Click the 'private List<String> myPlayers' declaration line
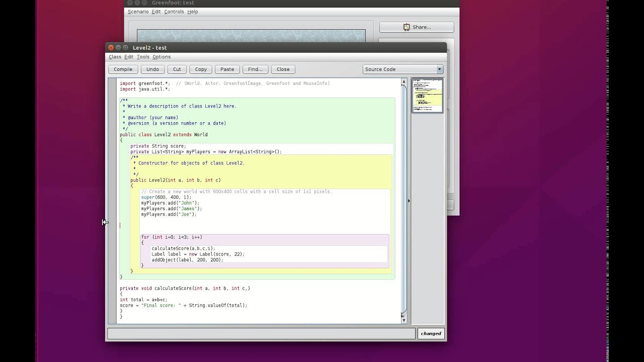Image resolution: width=644 pixels, height=362 pixels. click(206, 151)
